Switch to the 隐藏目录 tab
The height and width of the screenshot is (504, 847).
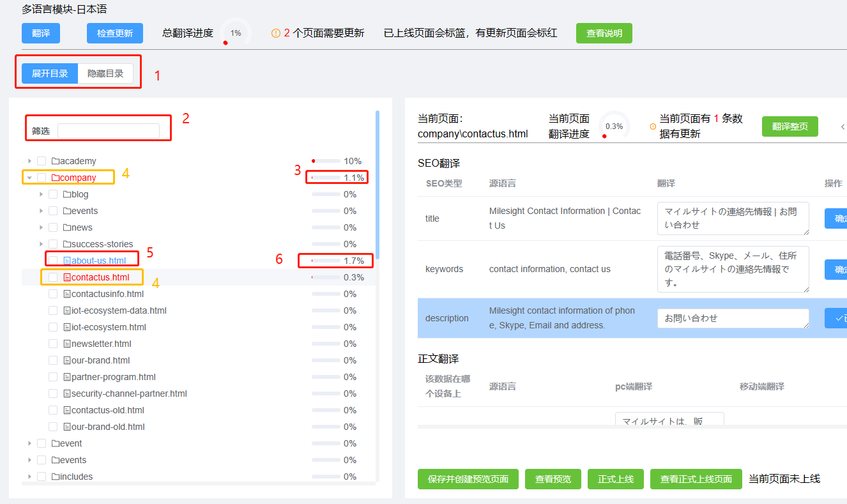105,73
